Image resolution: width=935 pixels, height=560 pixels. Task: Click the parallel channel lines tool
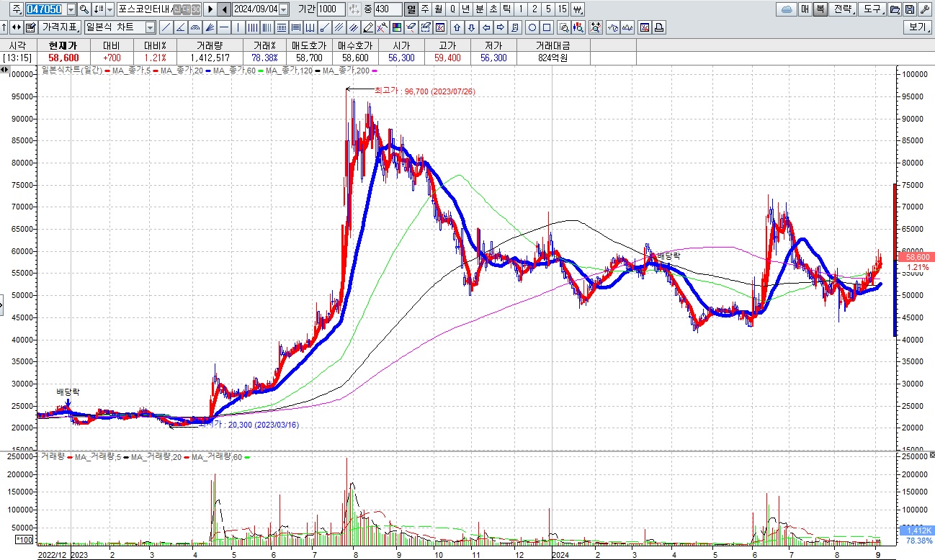tap(338, 27)
